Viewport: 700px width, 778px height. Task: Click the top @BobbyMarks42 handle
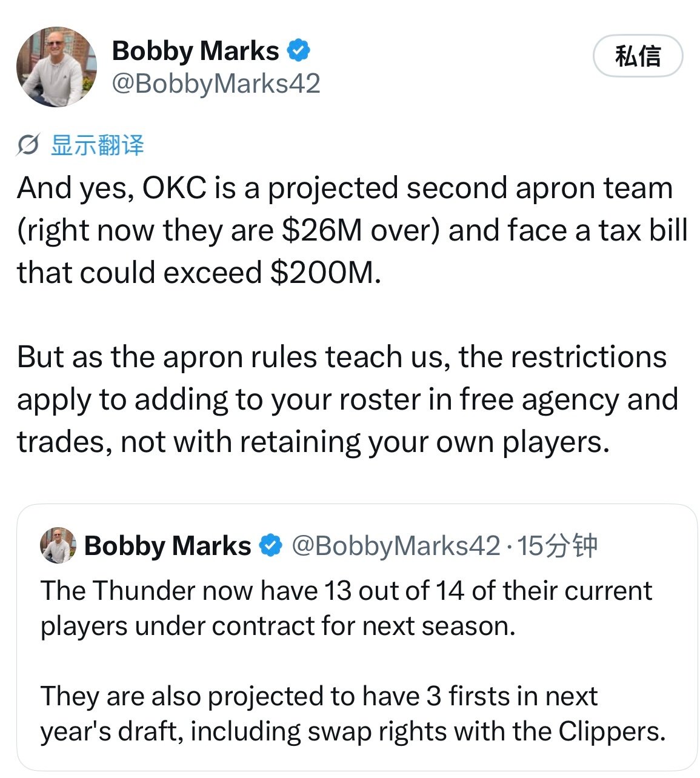pos(216,84)
